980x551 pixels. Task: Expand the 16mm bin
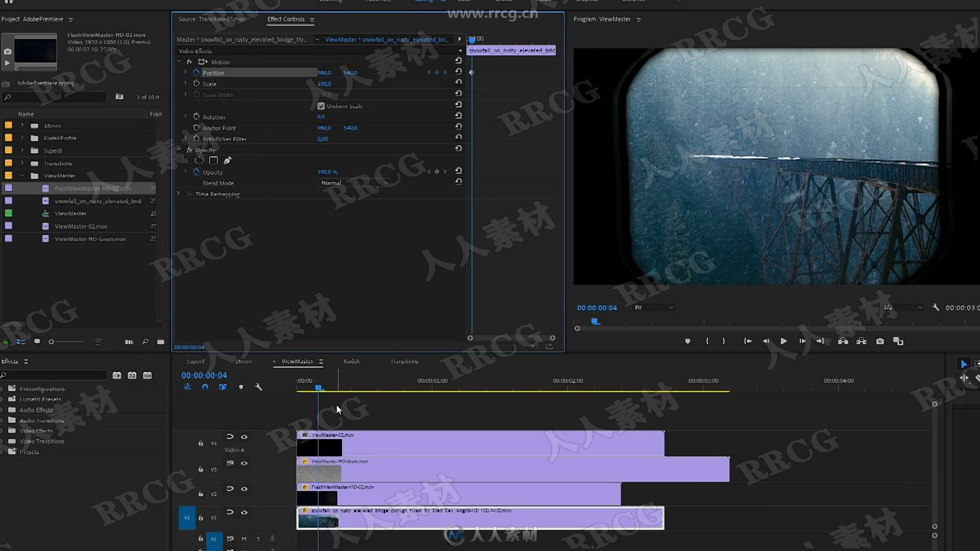tap(22, 125)
